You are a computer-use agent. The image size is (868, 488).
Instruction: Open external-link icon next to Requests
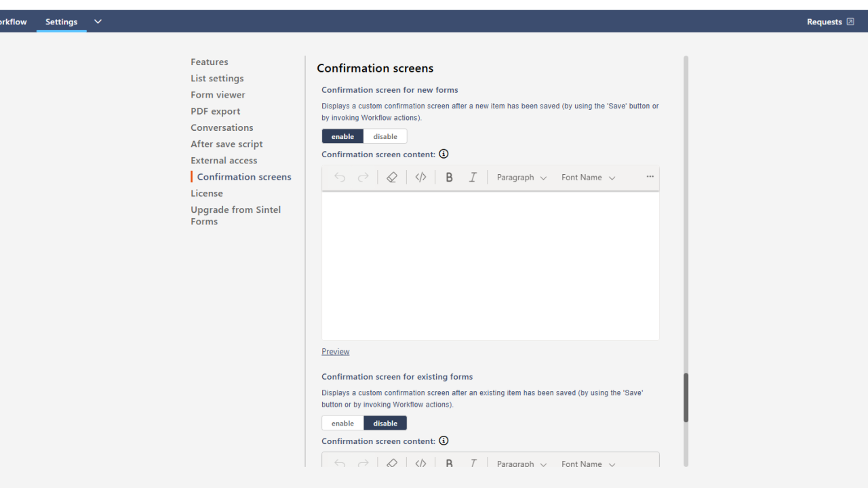pyautogui.click(x=850, y=22)
